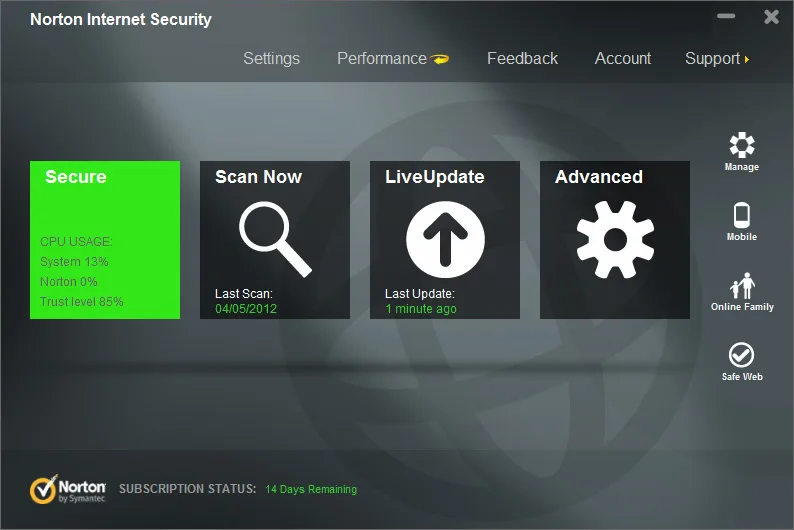Image resolution: width=794 pixels, height=530 pixels.
Task: Open the Settings menu
Action: (x=271, y=59)
